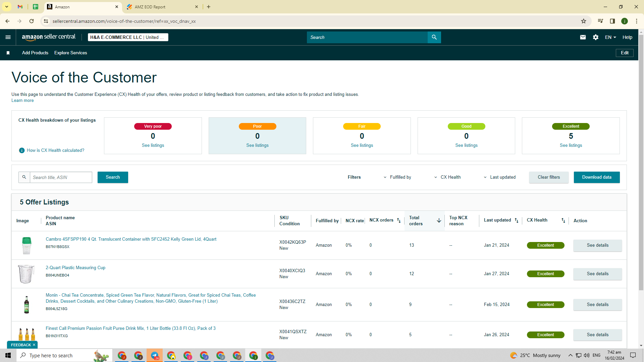Open the Windows Start menu
Screen dimensions: 644x362
click(8, 355)
